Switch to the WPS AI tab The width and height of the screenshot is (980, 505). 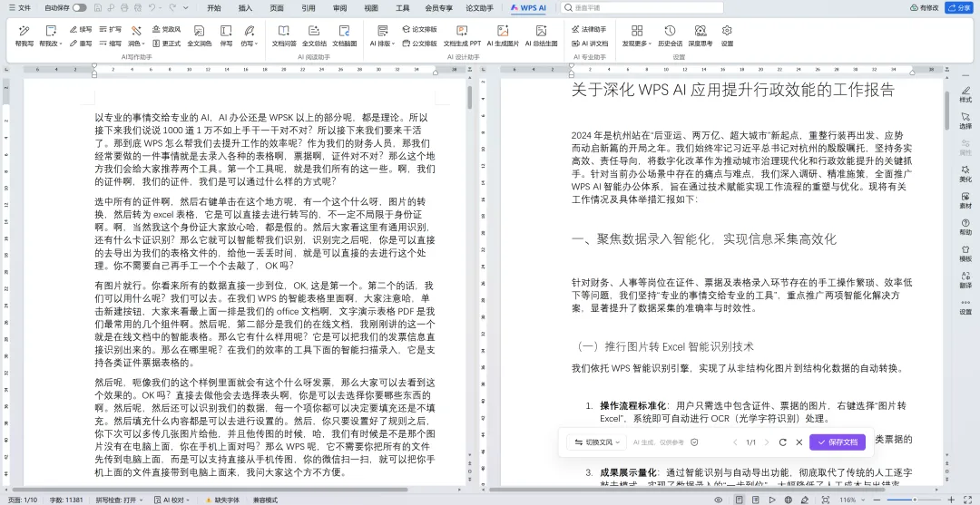point(529,7)
